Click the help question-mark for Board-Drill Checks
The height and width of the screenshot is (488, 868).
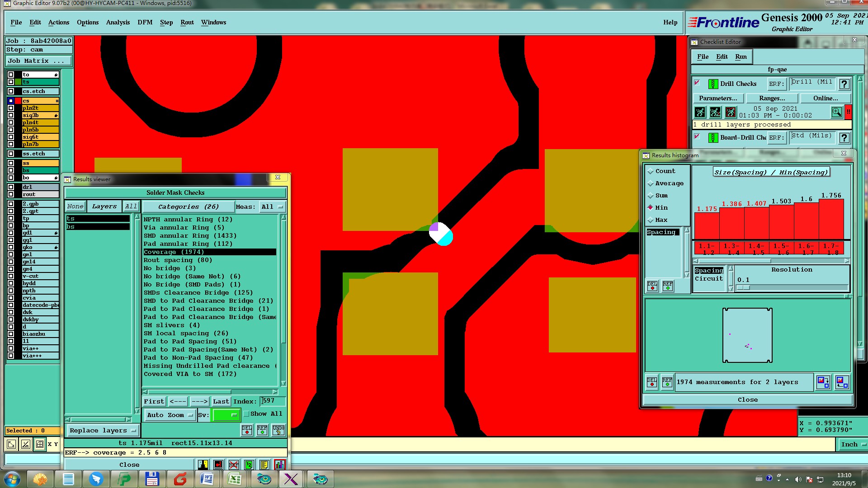844,138
